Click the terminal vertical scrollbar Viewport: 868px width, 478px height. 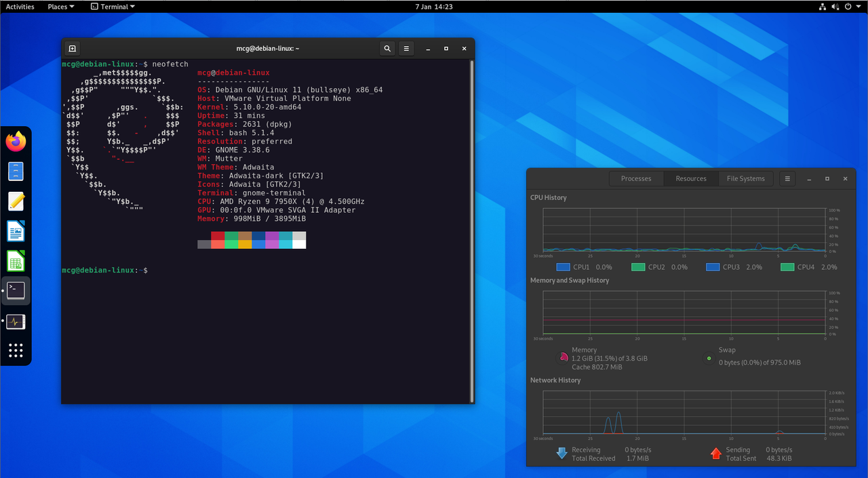point(471,231)
